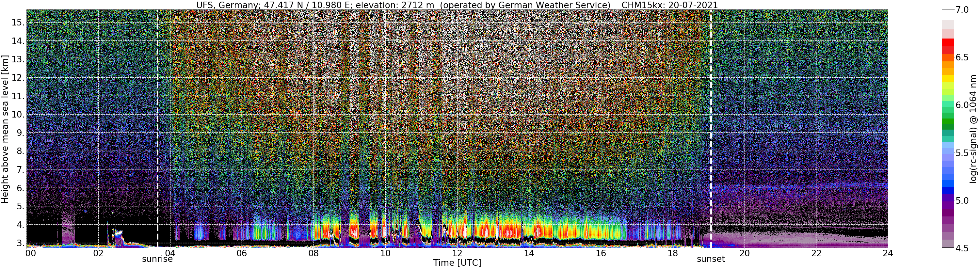Click the 4. height tick label
Viewport: 980px width, 269px height.
click(20, 225)
